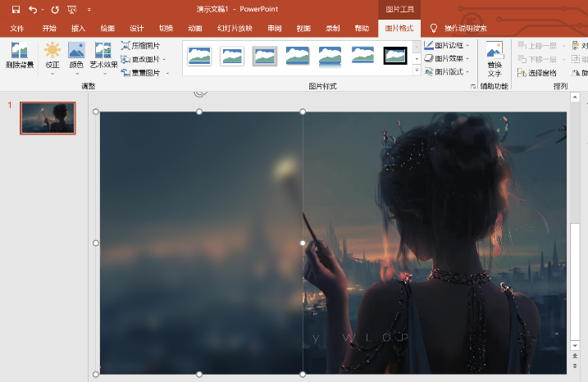
Task: Save the presentation with the floppy disk icon
Action: [16, 10]
